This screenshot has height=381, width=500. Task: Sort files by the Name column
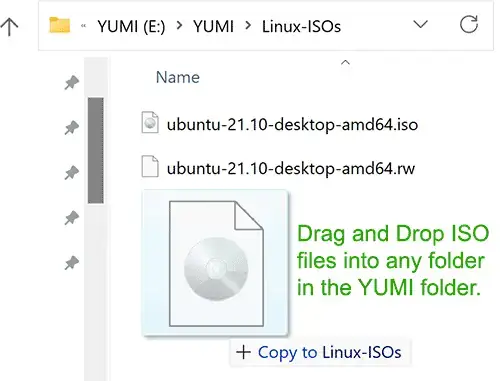tap(178, 77)
